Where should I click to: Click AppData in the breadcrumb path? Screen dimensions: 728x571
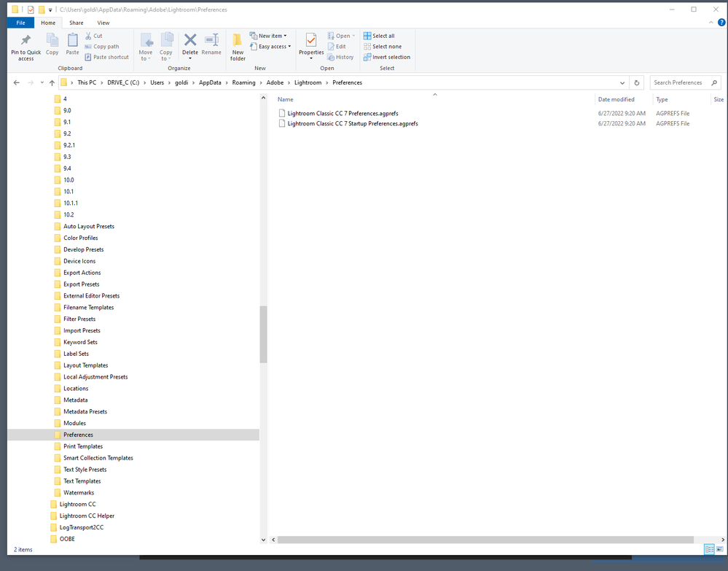pos(210,82)
